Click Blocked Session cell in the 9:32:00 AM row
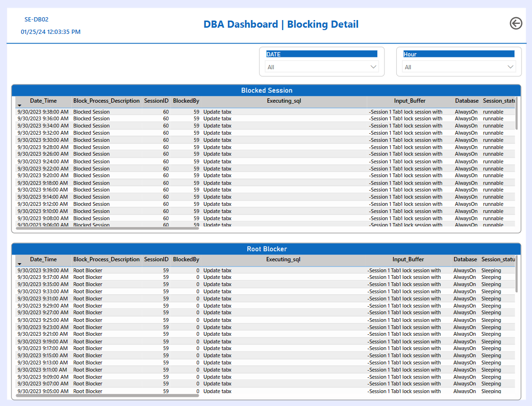The width and height of the screenshot is (532, 406). point(91,133)
